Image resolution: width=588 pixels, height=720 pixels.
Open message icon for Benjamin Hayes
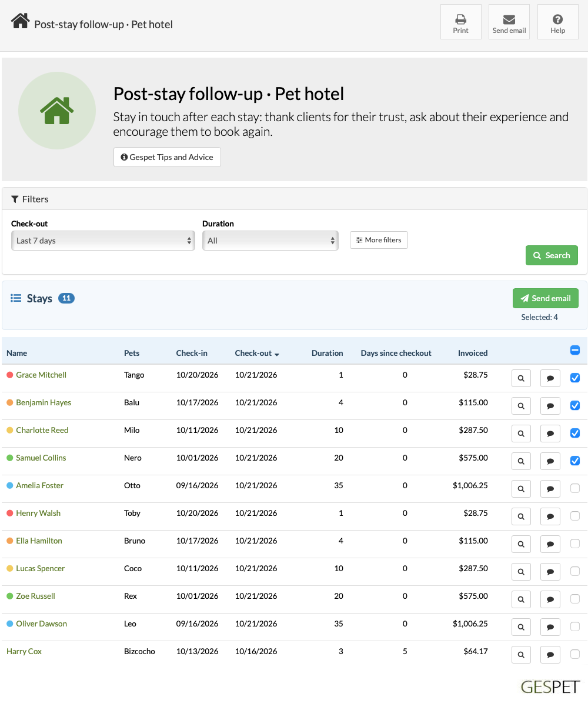pyautogui.click(x=550, y=406)
